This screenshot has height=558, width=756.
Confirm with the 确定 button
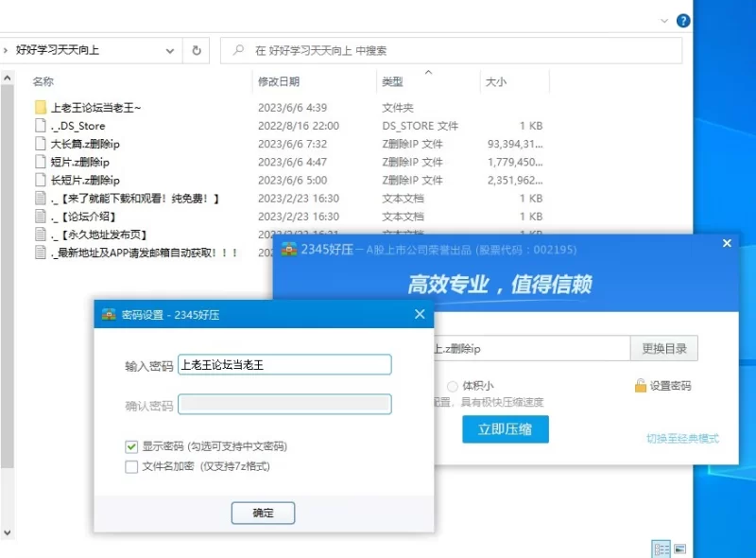263,513
